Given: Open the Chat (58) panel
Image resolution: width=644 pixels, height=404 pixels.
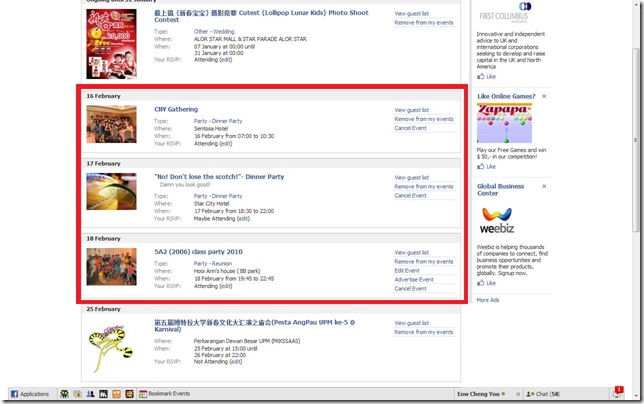Looking at the screenshot, I should click(543, 394).
